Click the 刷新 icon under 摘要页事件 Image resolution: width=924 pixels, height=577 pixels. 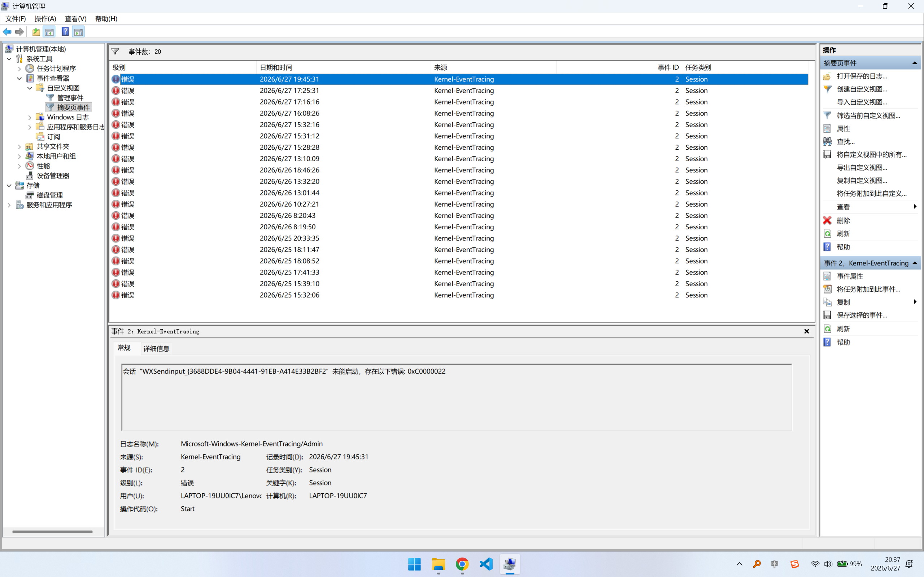click(827, 234)
